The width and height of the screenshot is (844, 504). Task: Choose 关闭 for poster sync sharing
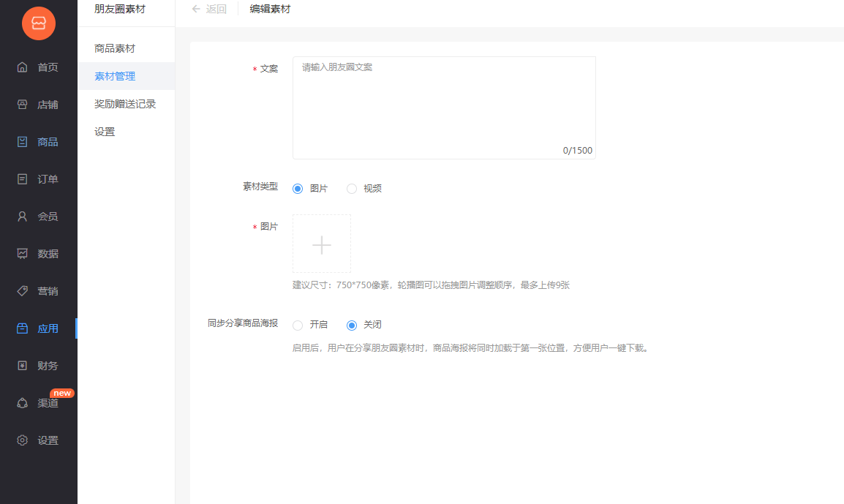pyautogui.click(x=352, y=326)
